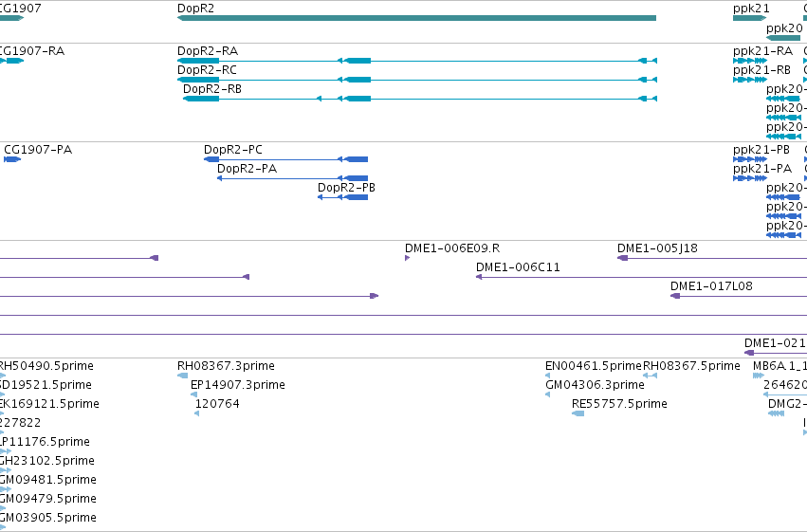Select the DopR2 gene bar
The image size is (807, 532).
pyautogui.click(x=417, y=18)
